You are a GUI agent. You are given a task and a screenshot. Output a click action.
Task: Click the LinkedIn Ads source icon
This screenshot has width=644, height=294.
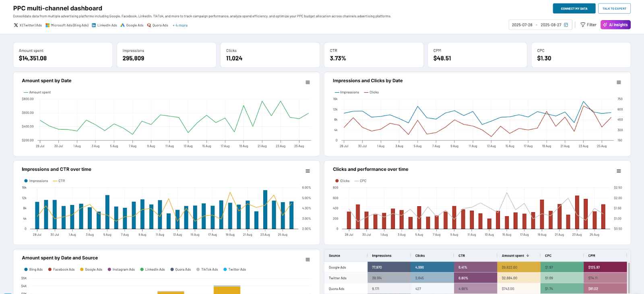pyautogui.click(x=94, y=25)
